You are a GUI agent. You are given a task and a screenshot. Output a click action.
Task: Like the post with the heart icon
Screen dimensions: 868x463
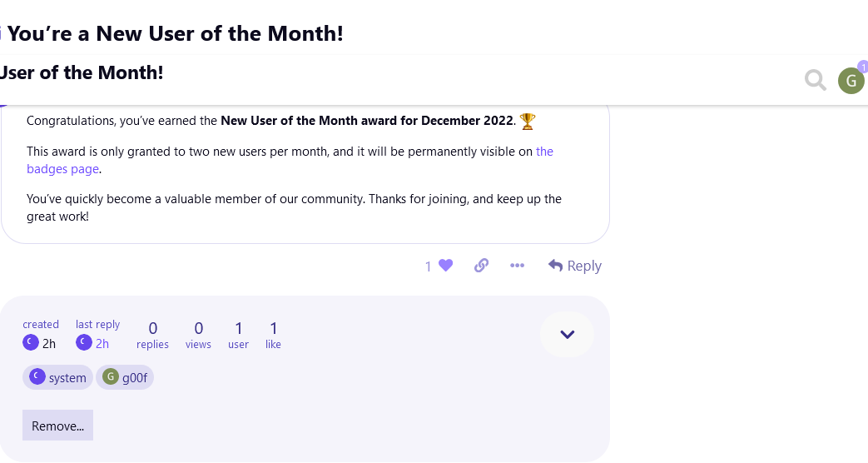(x=446, y=266)
